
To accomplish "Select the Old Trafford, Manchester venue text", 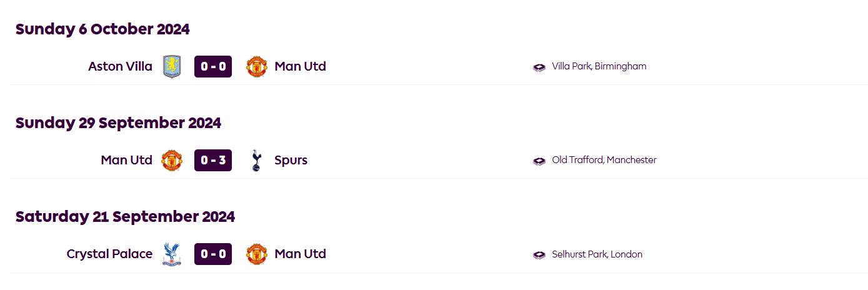I will pos(604,160).
